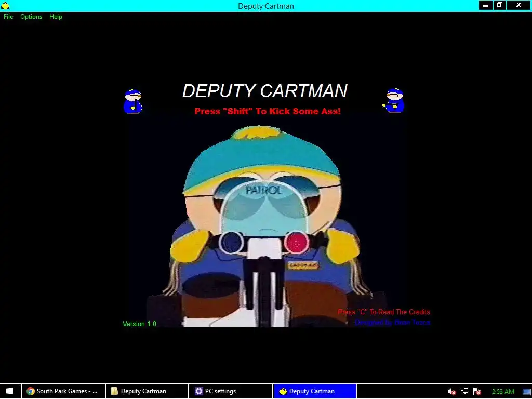Click the network tray icon

click(x=464, y=392)
